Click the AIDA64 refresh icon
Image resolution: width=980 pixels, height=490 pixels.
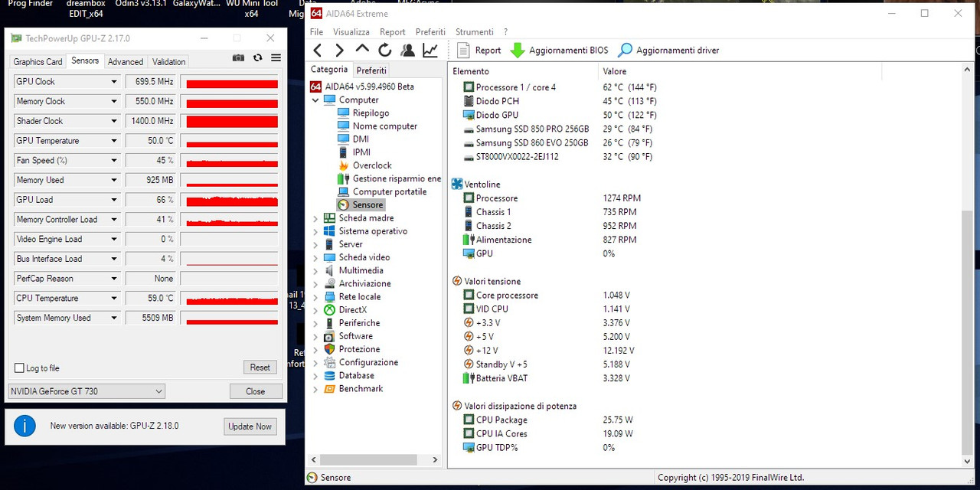click(385, 51)
